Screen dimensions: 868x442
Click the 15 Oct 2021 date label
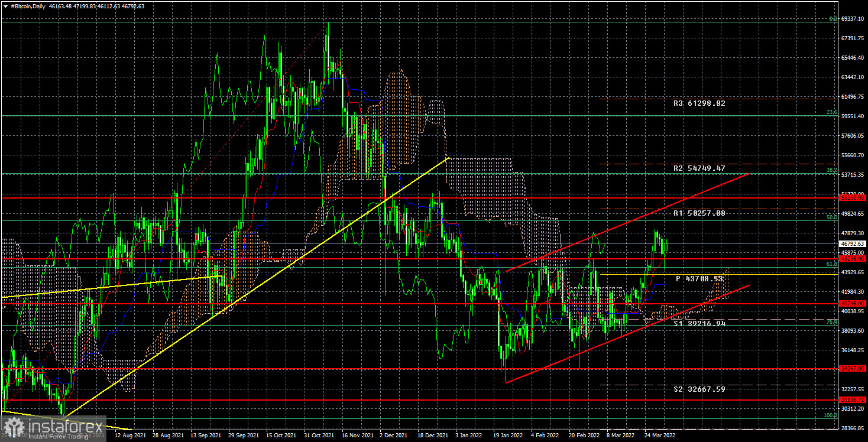pos(281,435)
